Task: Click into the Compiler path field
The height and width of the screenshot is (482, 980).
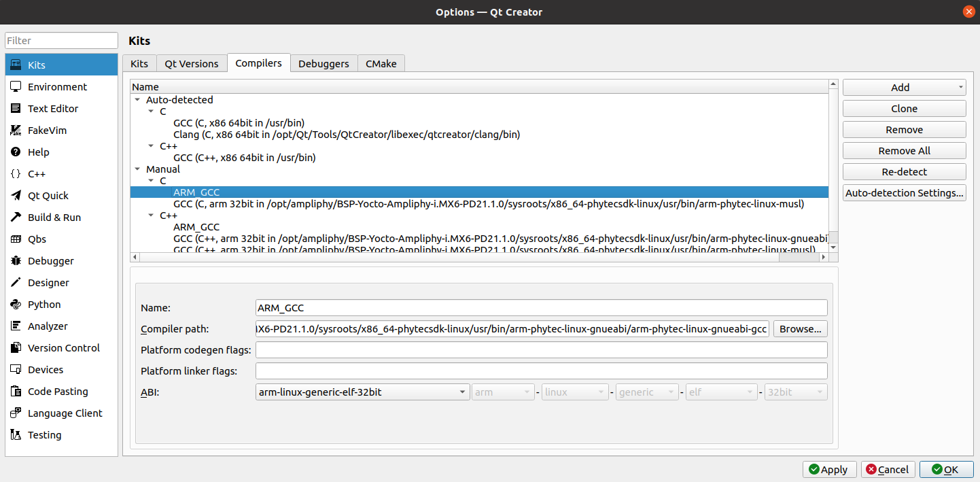Action: click(x=512, y=329)
